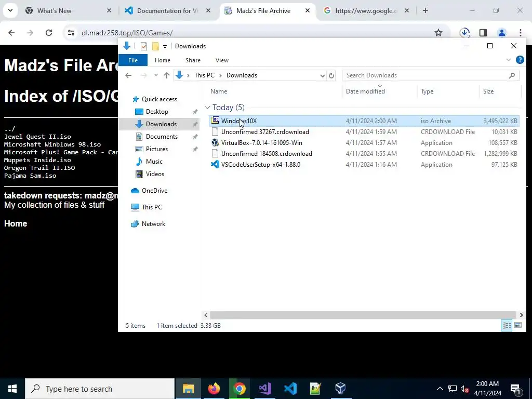Select Desktop in navigation pane
Image resolution: width=532 pixels, height=399 pixels.
point(157,112)
